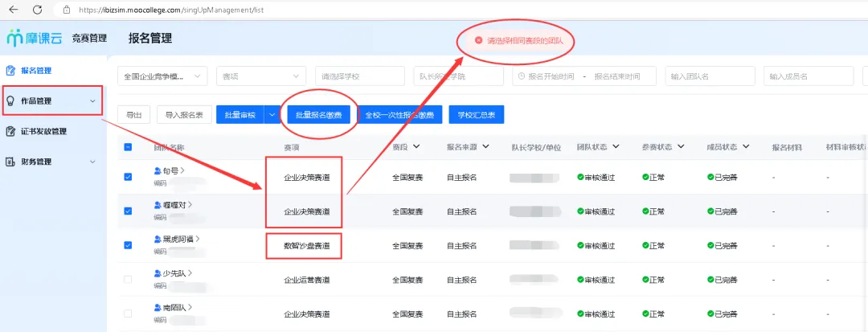Click the 摩课云 logo
Image resolution: width=868 pixels, height=332 pixels.
click(35, 38)
